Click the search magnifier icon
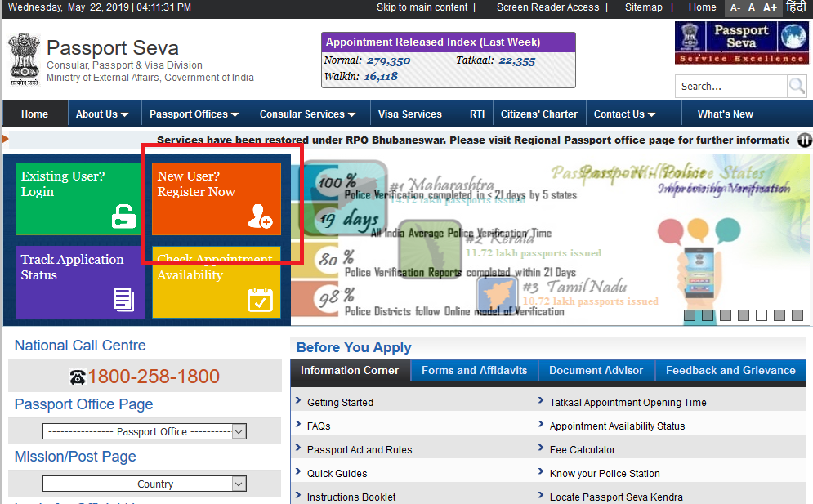Image resolution: width=813 pixels, height=504 pixels. point(797,86)
